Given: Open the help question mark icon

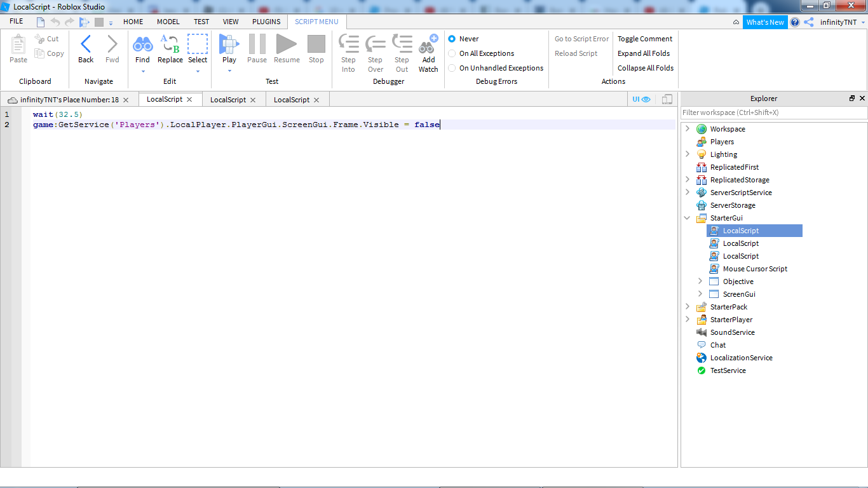Looking at the screenshot, I should click(794, 22).
